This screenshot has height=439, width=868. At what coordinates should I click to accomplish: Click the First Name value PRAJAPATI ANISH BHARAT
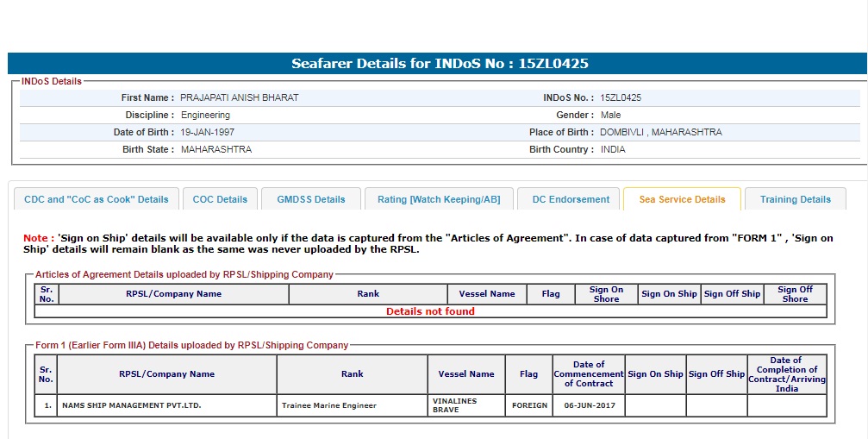click(x=240, y=97)
